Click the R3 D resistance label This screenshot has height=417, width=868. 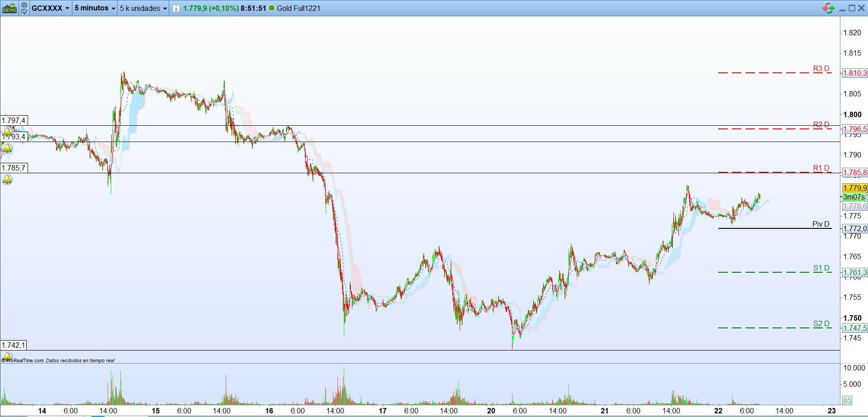coord(821,69)
